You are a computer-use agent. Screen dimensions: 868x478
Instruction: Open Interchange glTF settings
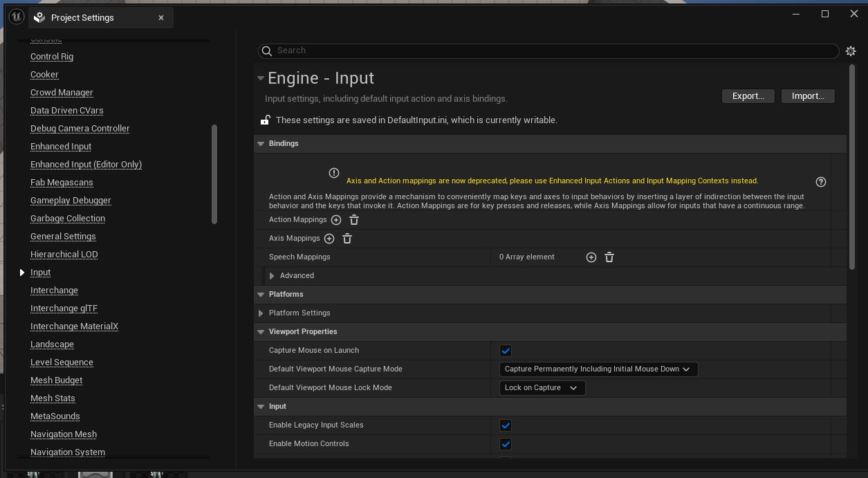pyautogui.click(x=64, y=309)
